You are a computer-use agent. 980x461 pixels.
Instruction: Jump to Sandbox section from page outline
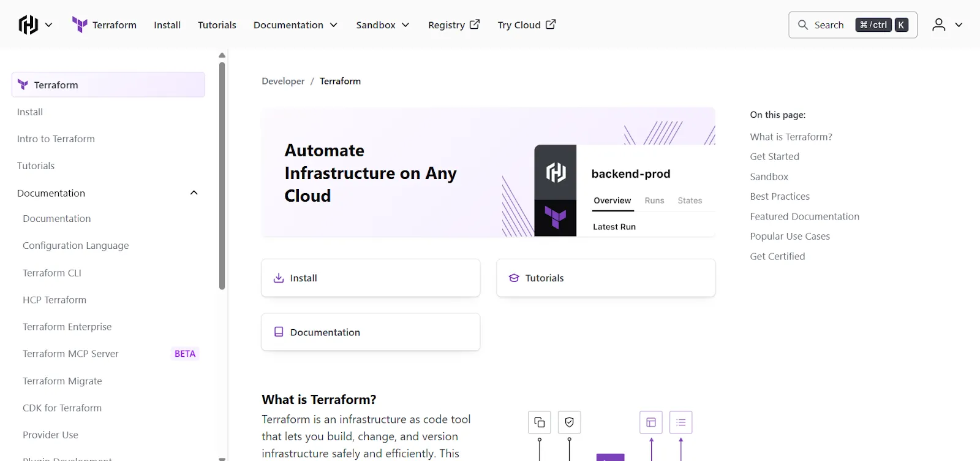(769, 177)
